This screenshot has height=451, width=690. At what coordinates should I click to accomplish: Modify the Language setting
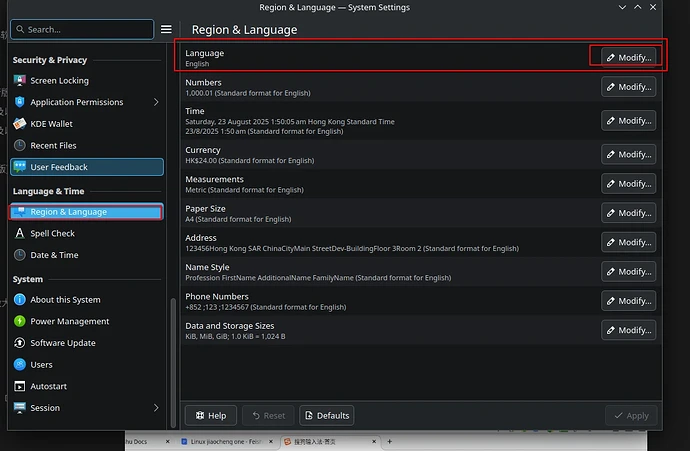(628, 58)
